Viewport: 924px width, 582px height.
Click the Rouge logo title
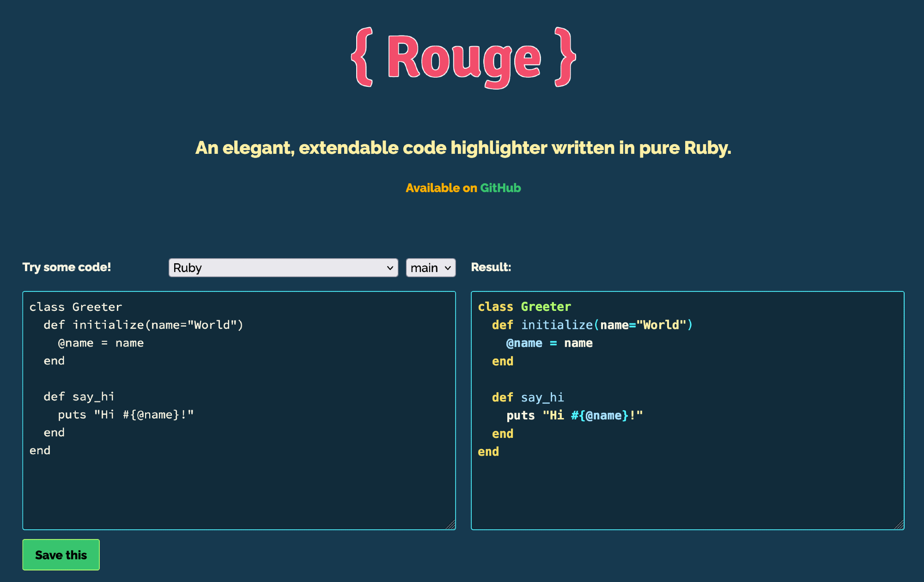pos(463,58)
